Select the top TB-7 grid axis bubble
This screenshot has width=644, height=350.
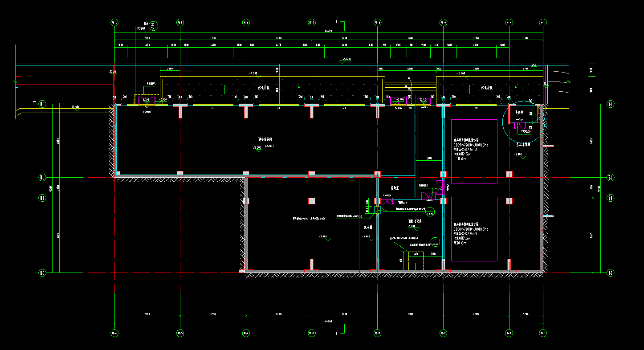click(x=312, y=22)
